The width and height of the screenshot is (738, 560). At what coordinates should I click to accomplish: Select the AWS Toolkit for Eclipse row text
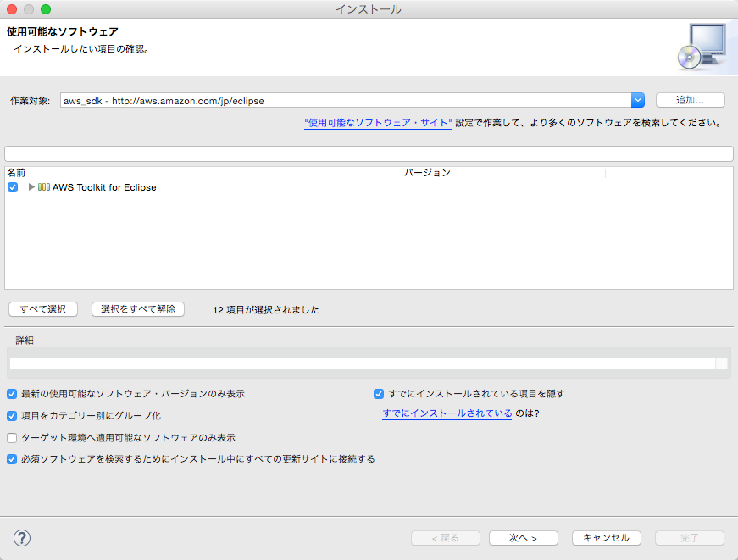click(104, 187)
